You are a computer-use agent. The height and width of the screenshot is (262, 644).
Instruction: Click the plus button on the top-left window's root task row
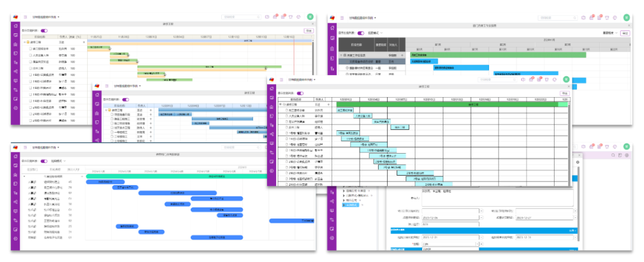click(84, 42)
